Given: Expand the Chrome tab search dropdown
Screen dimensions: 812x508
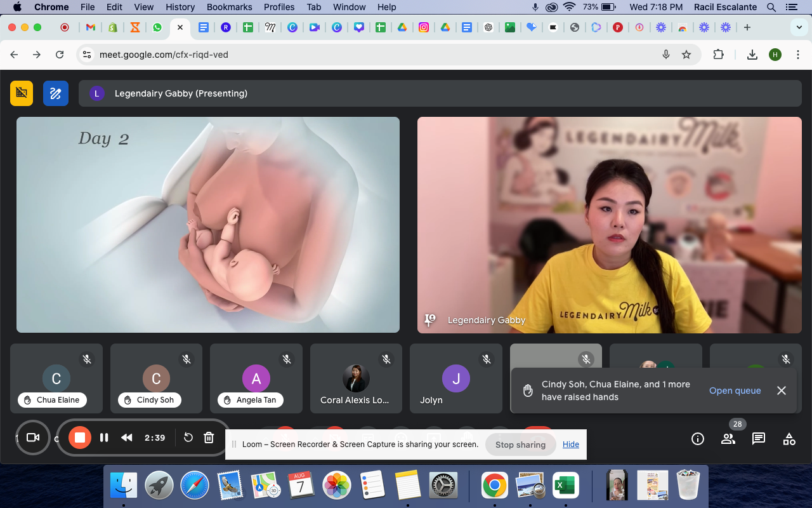Looking at the screenshot, I should (799, 27).
